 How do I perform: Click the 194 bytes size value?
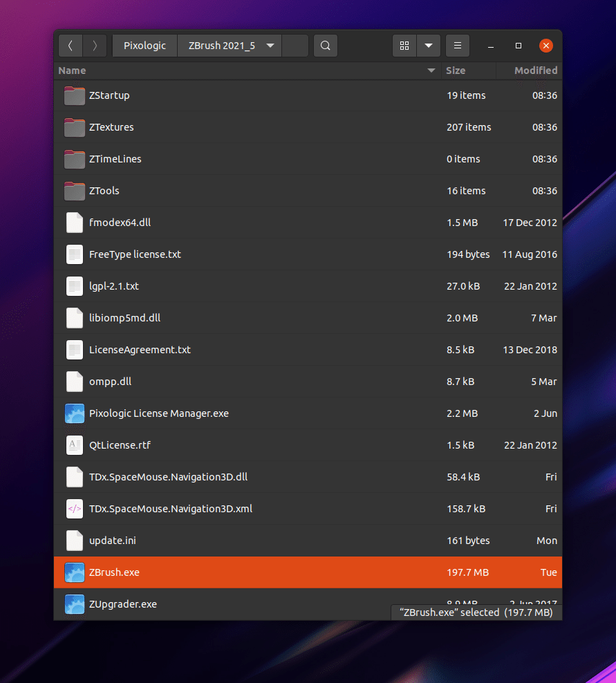click(468, 254)
